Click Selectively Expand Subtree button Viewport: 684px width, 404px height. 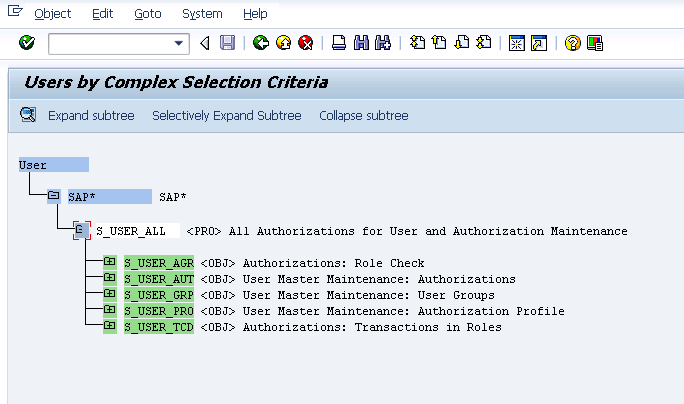[226, 116]
